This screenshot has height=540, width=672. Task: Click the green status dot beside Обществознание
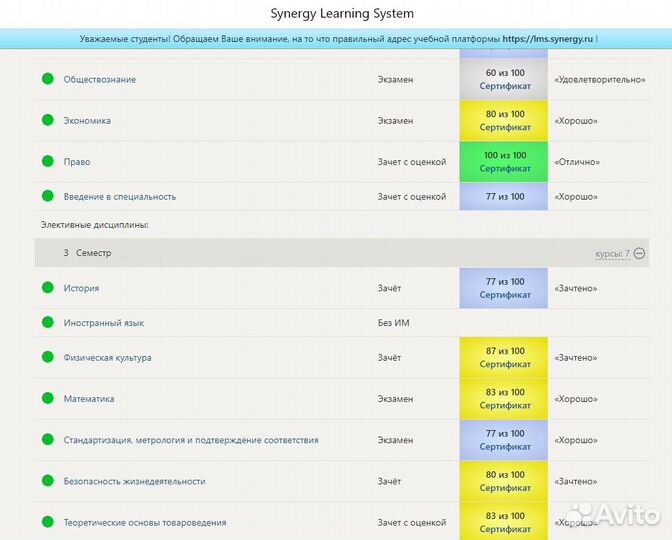click(x=47, y=79)
